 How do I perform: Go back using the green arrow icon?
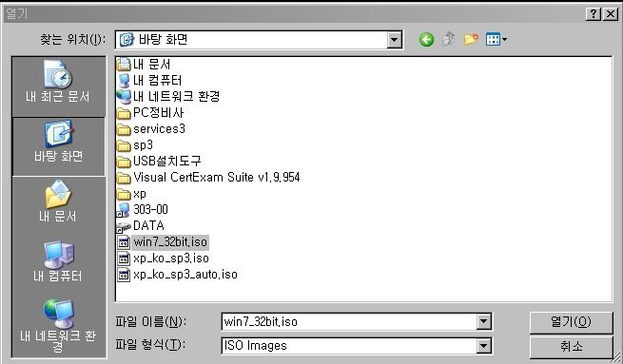click(x=426, y=39)
